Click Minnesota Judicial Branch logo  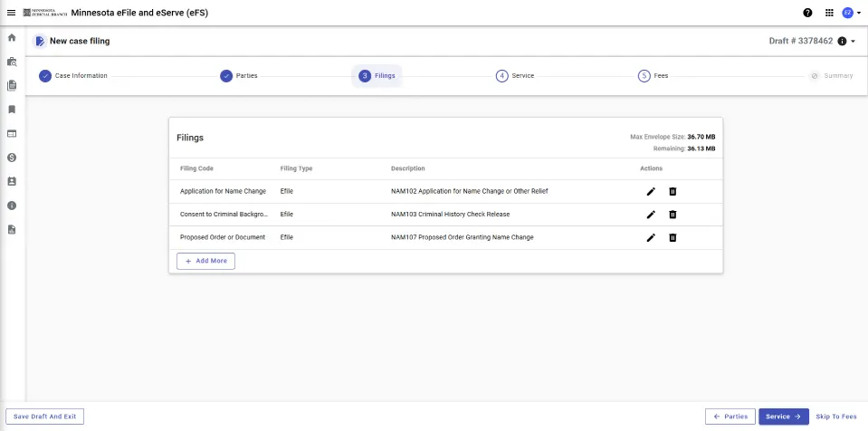[45, 13]
